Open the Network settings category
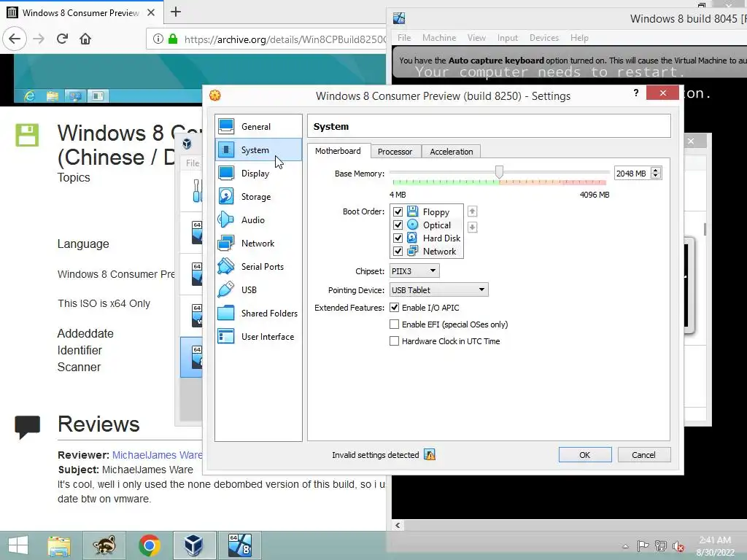This screenshot has height=560, width=747. 258,244
